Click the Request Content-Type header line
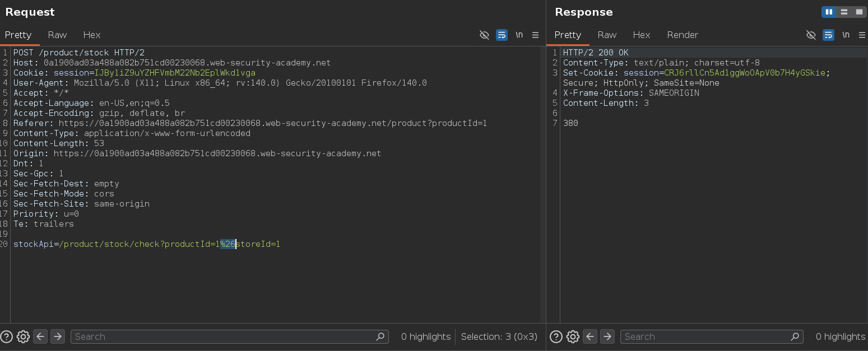 [132, 133]
